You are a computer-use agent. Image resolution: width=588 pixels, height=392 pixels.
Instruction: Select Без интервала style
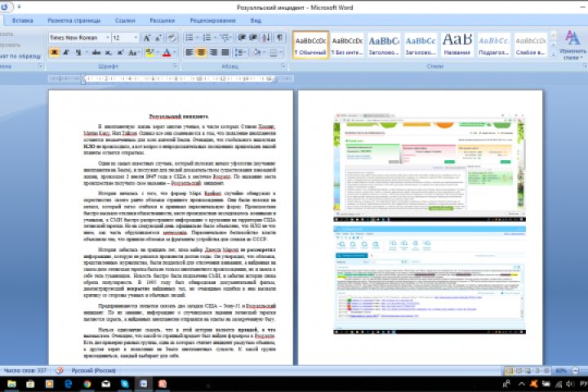347,45
